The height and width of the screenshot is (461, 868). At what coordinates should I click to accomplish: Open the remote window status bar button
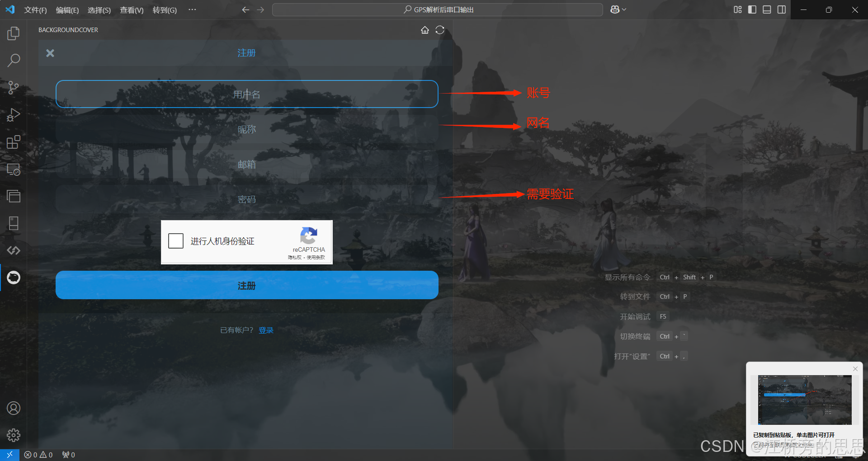[9, 455]
